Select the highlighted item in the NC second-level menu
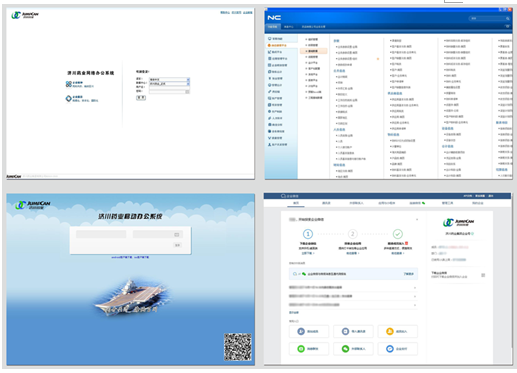Viewport: 517px width, 373px height. 313,51
